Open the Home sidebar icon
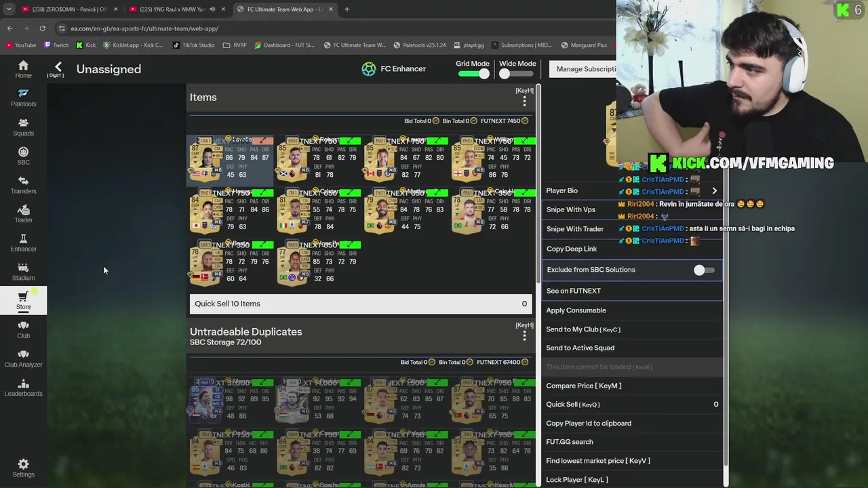The height and width of the screenshot is (488, 868). pyautogui.click(x=23, y=69)
